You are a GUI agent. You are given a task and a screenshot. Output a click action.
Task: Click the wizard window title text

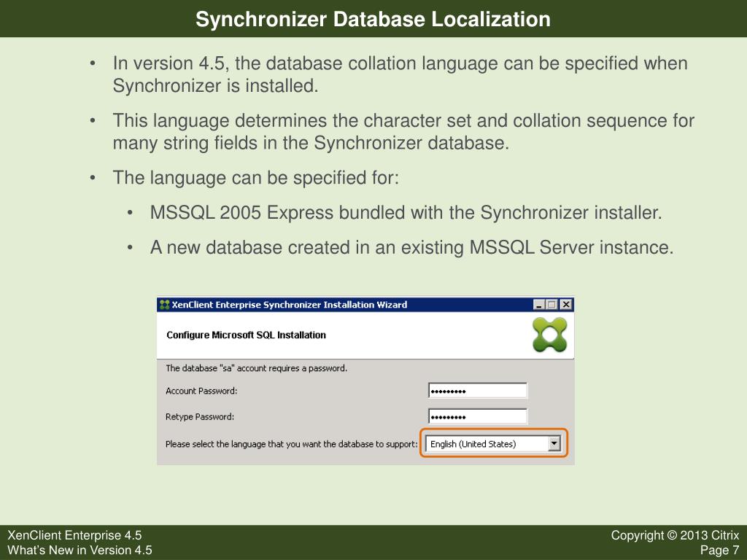289,305
